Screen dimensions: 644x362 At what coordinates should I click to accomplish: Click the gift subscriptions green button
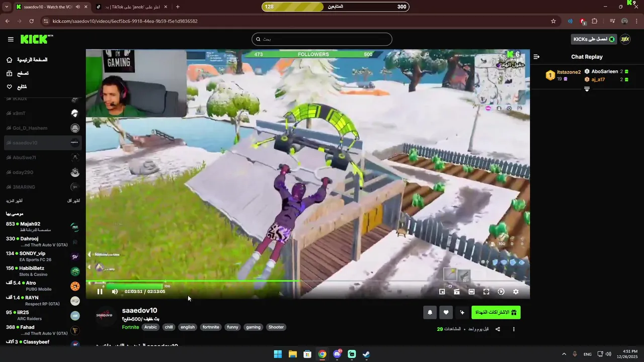pyautogui.click(x=496, y=312)
